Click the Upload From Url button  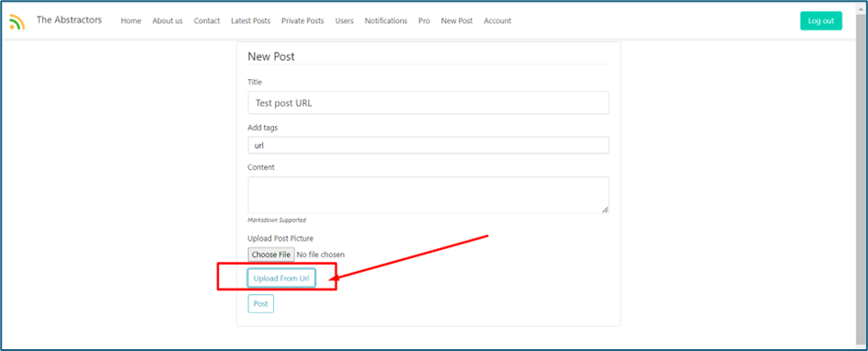click(281, 278)
